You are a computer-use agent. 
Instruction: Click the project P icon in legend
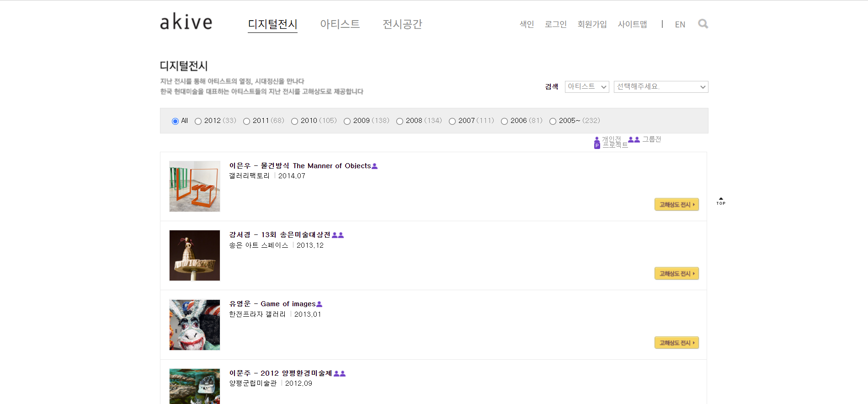coord(597,145)
